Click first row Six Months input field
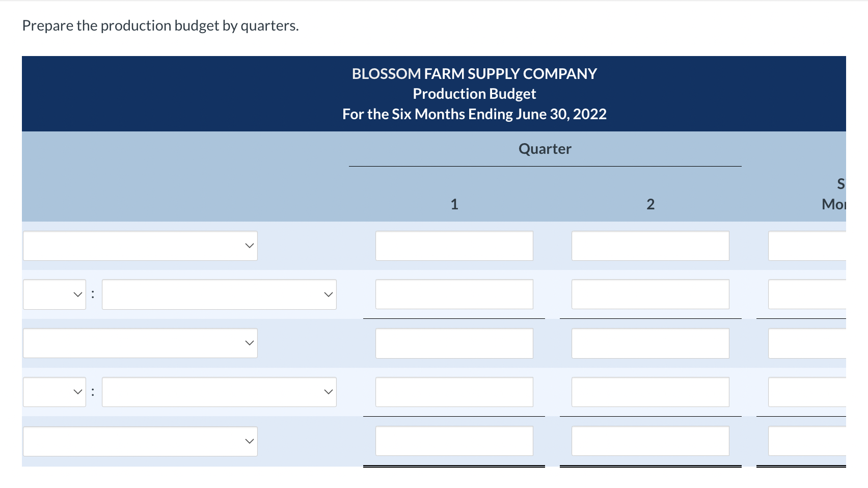Image resolution: width=868 pixels, height=488 pixels. point(807,246)
